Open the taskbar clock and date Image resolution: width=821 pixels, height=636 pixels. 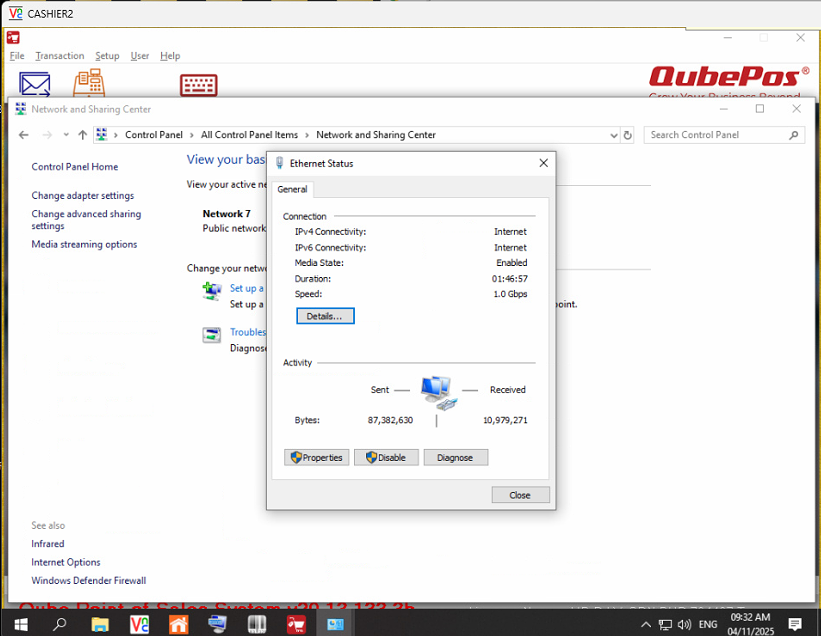click(x=750, y=624)
